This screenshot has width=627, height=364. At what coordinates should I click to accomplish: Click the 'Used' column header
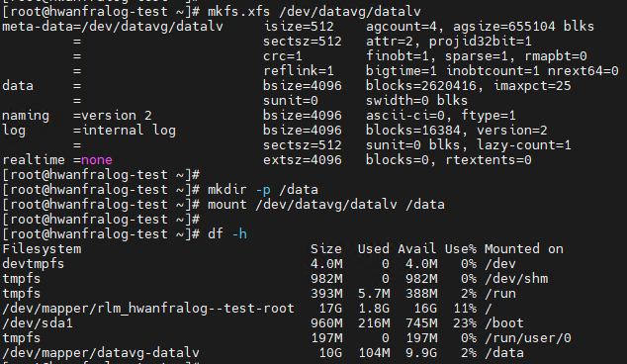click(x=374, y=249)
